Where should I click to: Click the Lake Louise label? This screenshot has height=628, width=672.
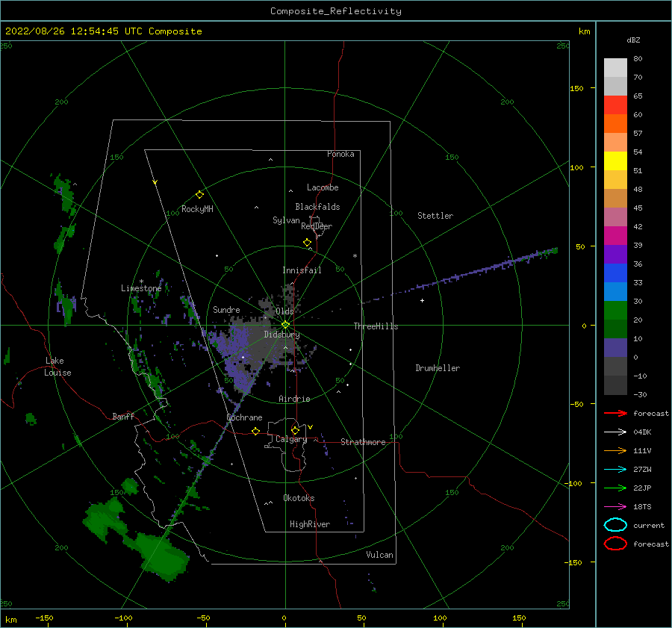57,367
